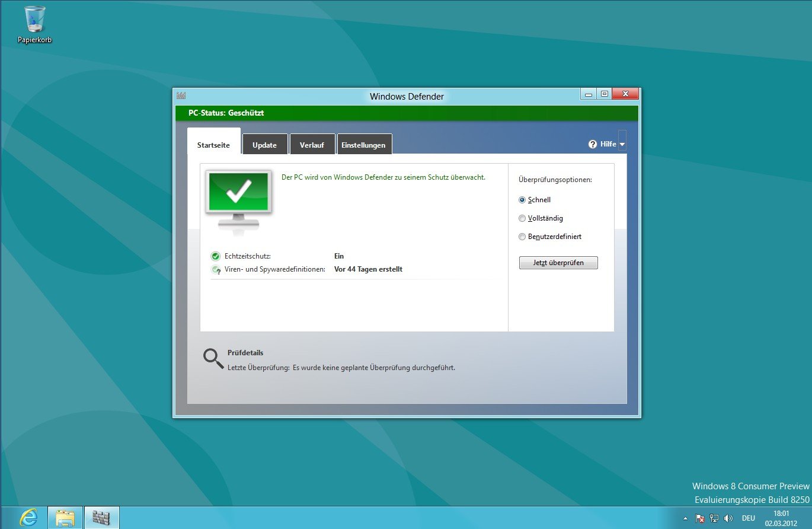The width and height of the screenshot is (812, 529).
Task: Click the 'Prüfdetails' heading
Action: click(x=245, y=353)
